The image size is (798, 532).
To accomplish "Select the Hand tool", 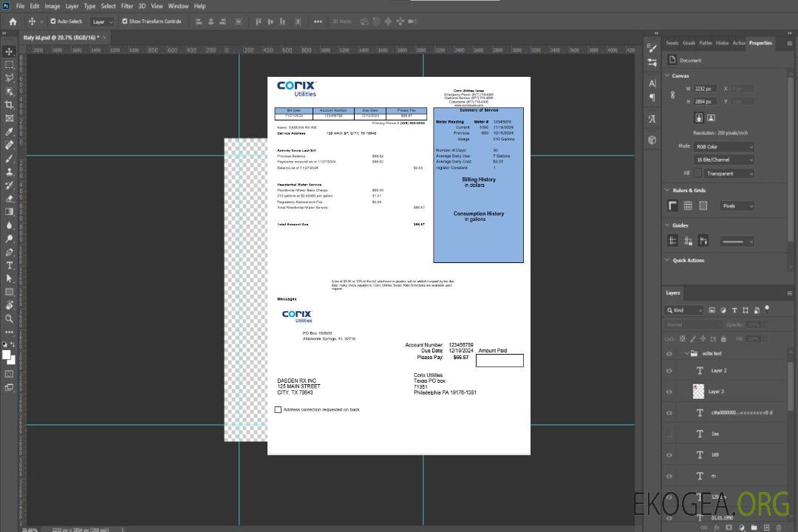I will point(9,305).
